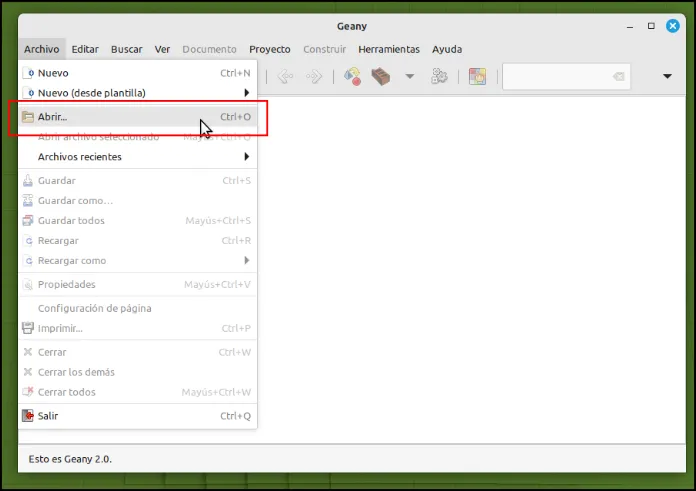Close the Geany window
Image resolution: width=696 pixels, height=491 pixels.
point(673,26)
